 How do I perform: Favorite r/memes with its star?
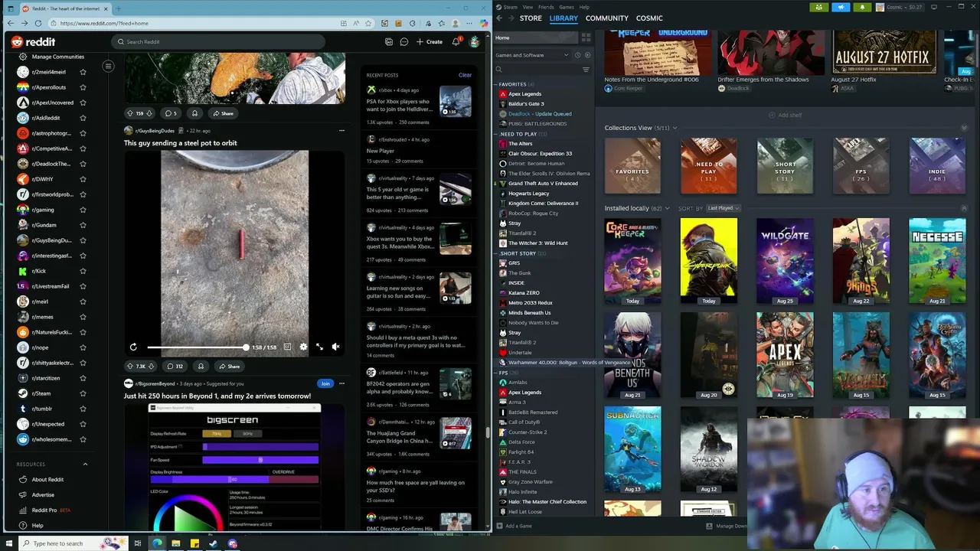pos(83,317)
